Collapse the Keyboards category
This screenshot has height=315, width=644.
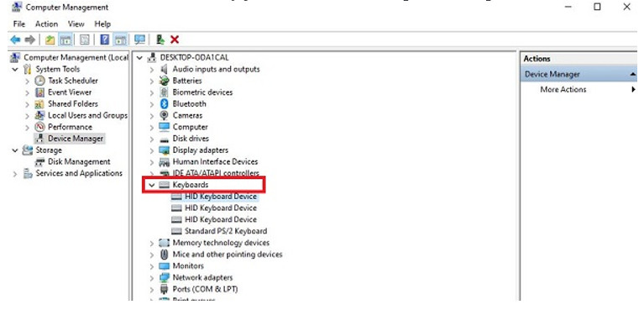pos(152,186)
